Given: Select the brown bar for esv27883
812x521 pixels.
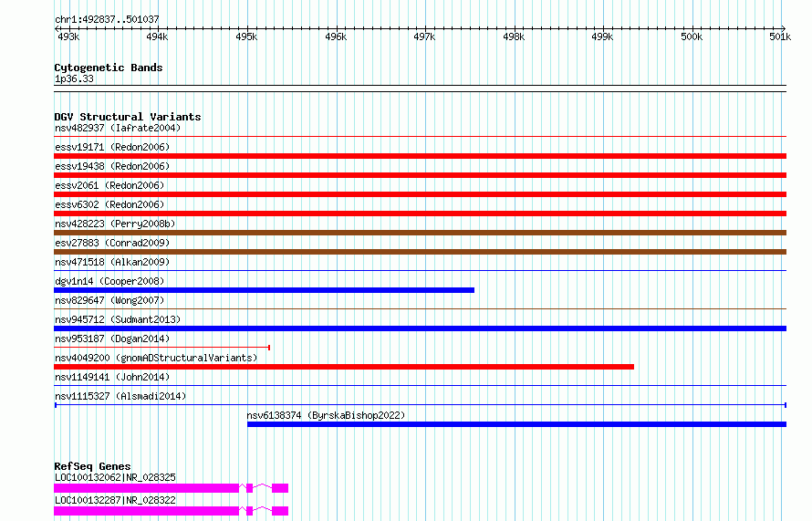Looking at the screenshot, I should (420, 252).
